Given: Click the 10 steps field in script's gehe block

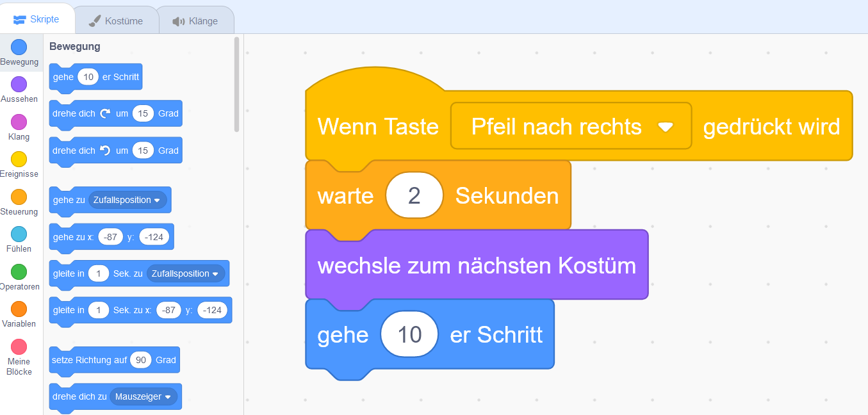Looking at the screenshot, I should pos(409,334).
